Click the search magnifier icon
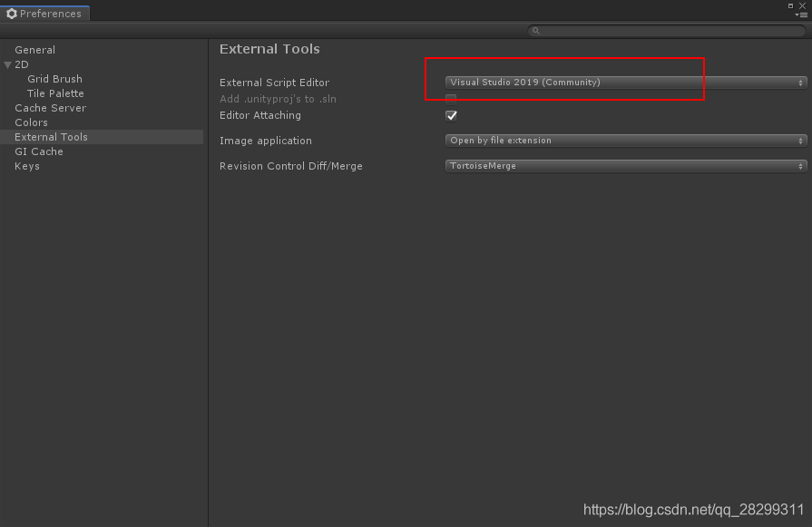The height and width of the screenshot is (527, 812). [535, 31]
